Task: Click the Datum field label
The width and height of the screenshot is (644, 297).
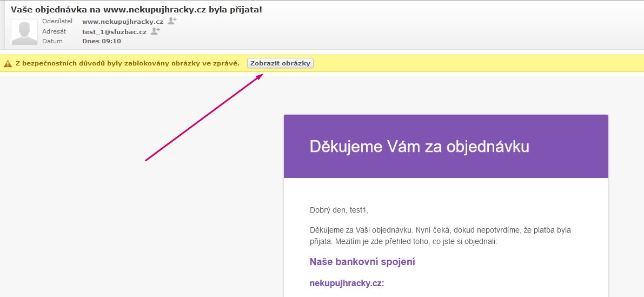Action: click(52, 41)
